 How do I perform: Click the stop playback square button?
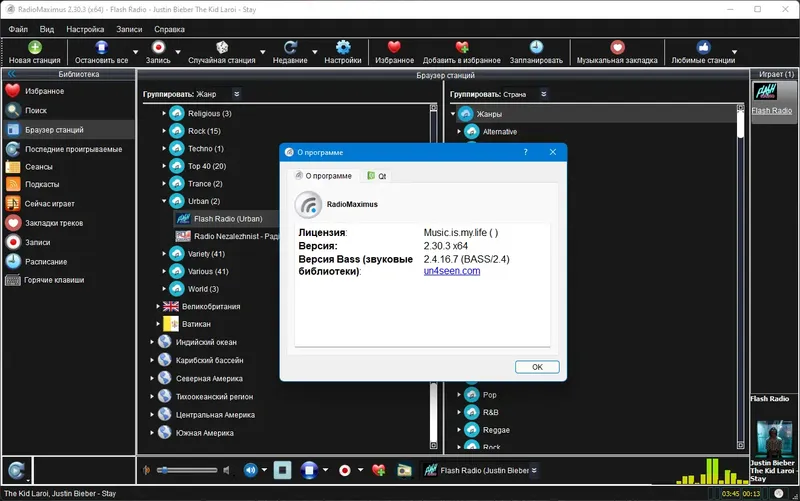click(282, 470)
